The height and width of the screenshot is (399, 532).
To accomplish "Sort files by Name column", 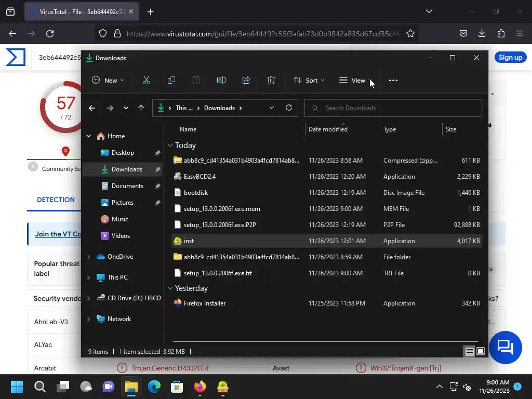I will point(188,129).
